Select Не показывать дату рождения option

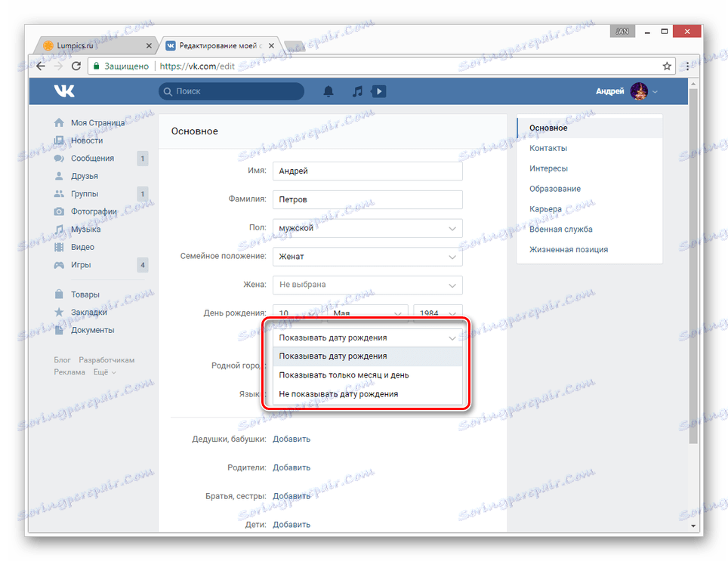367,394
